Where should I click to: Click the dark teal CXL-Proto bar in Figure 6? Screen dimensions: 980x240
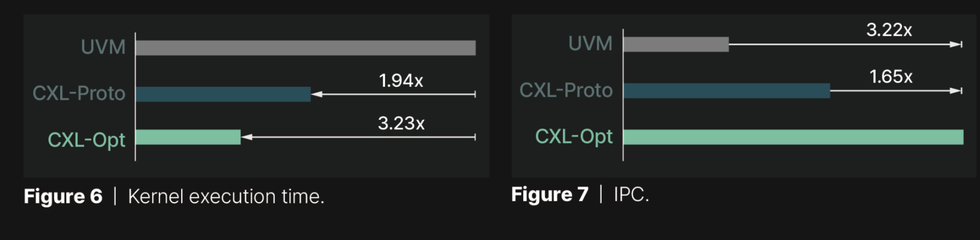coord(223,94)
